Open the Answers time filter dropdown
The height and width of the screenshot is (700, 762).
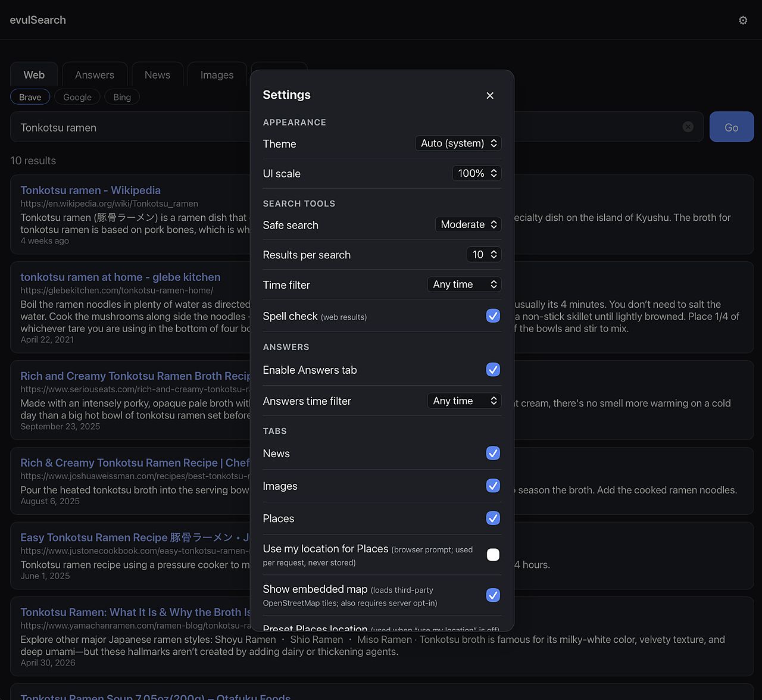coord(464,401)
